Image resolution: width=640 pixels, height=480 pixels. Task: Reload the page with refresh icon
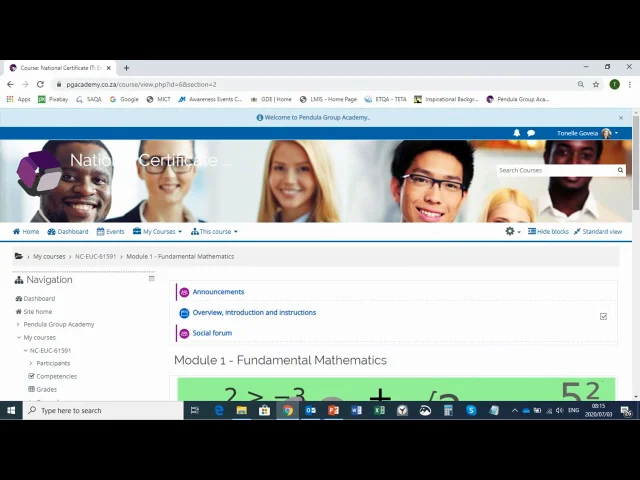(40, 84)
